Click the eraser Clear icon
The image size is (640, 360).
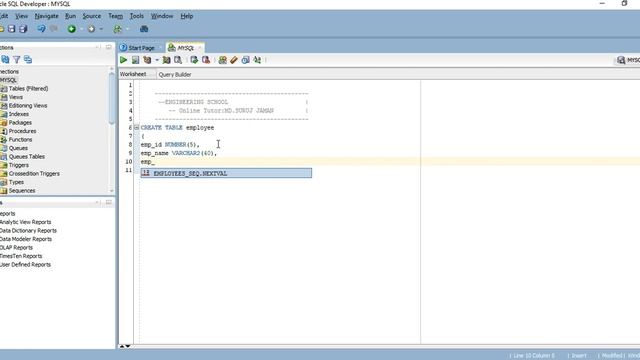coord(234,60)
